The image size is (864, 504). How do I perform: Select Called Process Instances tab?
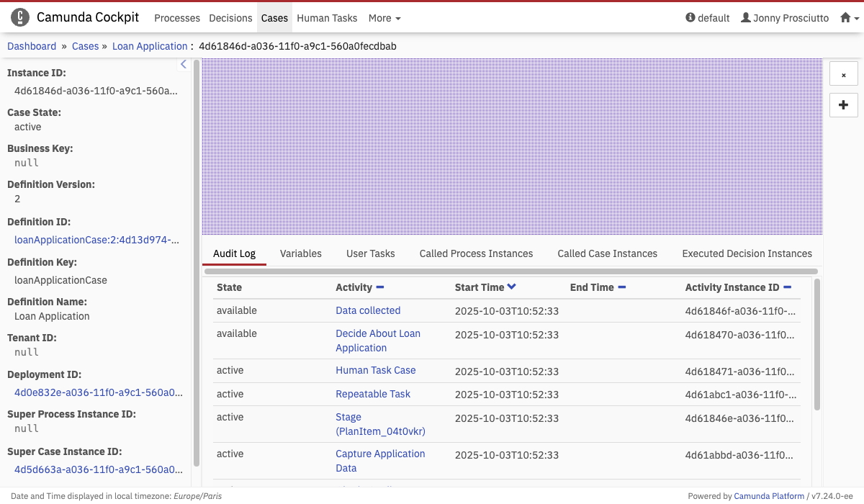click(476, 253)
